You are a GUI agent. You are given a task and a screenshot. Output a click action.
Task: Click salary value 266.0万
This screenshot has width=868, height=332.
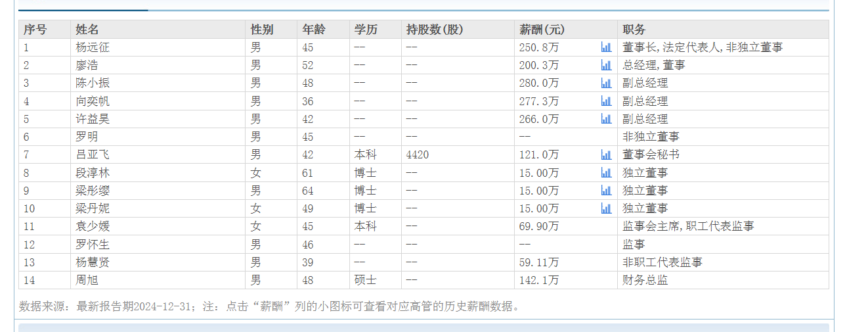coord(539,119)
